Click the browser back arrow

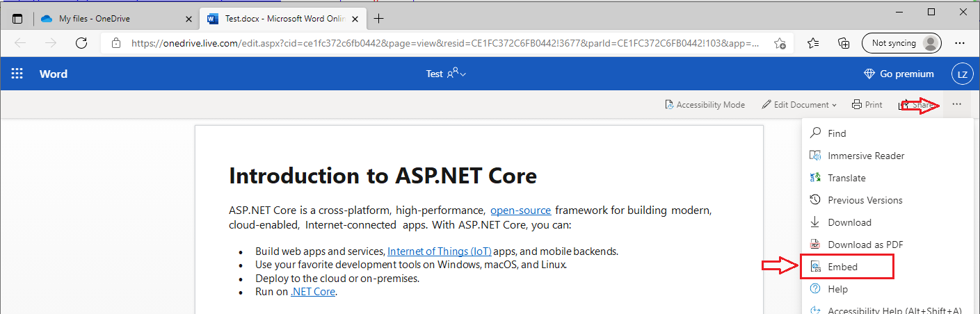click(x=20, y=43)
